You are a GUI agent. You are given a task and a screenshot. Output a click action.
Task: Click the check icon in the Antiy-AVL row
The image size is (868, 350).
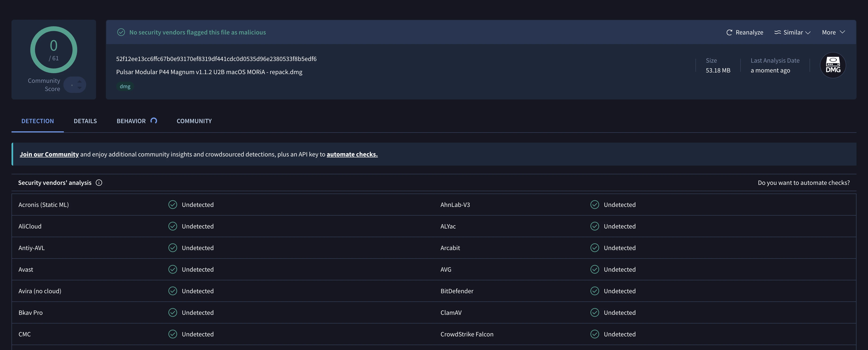click(173, 247)
